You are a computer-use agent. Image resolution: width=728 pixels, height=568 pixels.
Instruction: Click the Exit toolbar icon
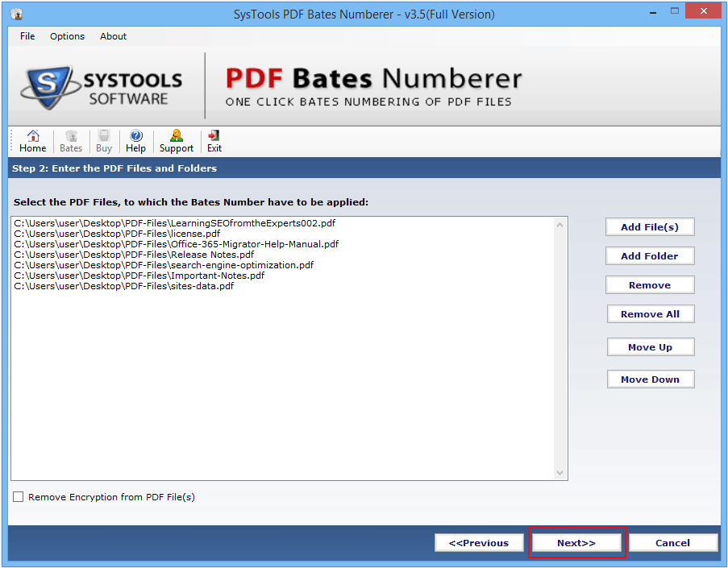click(214, 141)
